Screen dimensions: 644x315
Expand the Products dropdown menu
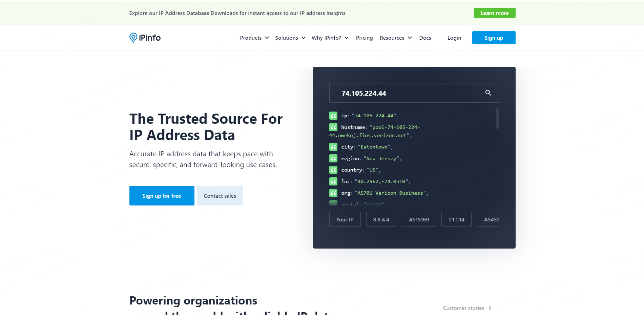tap(254, 38)
